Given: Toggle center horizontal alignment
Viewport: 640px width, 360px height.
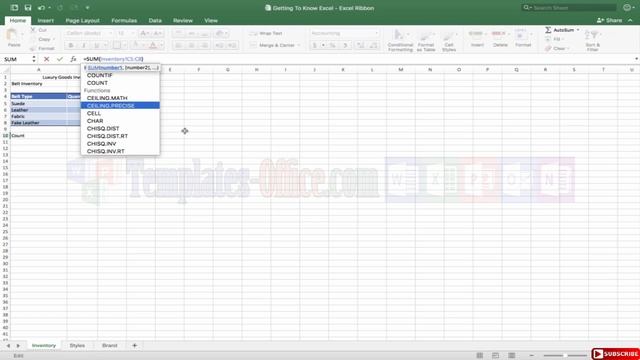Looking at the screenshot, I should click(191, 45).
